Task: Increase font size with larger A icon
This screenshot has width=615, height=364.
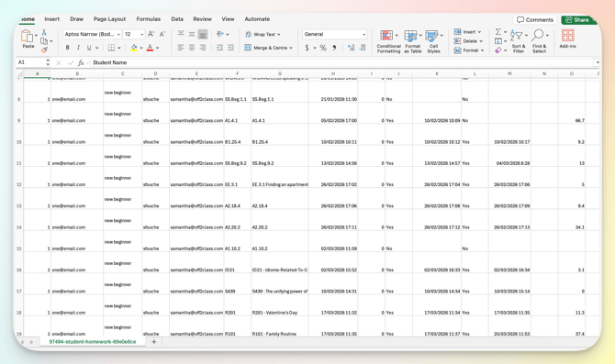Action: 151,35
